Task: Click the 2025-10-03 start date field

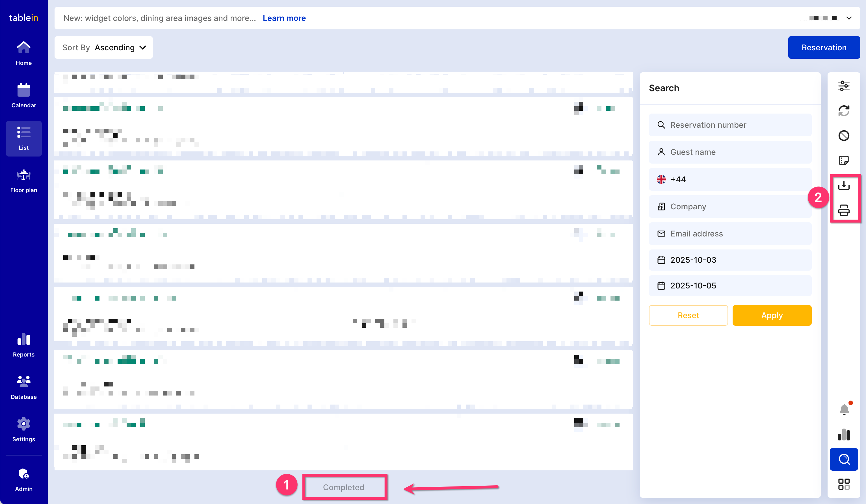Action: (730, 260)
